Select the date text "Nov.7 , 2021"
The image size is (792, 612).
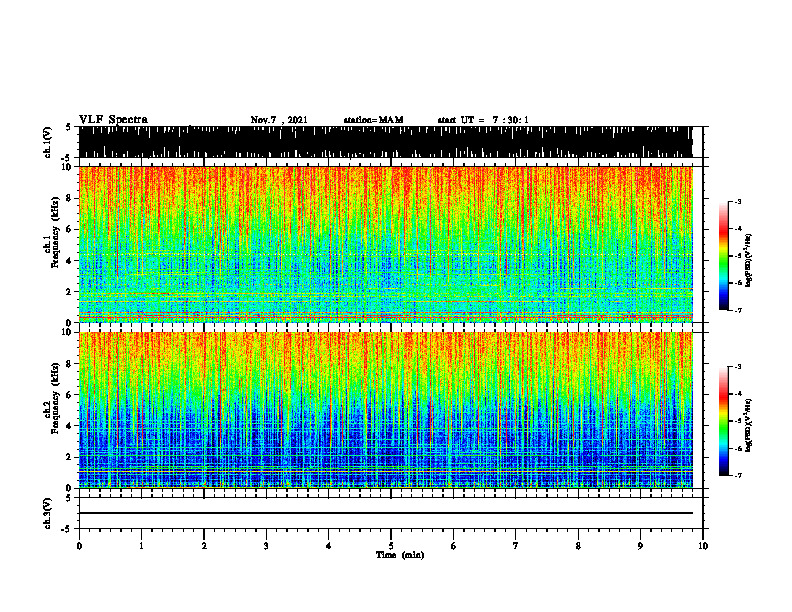point(279,120)
